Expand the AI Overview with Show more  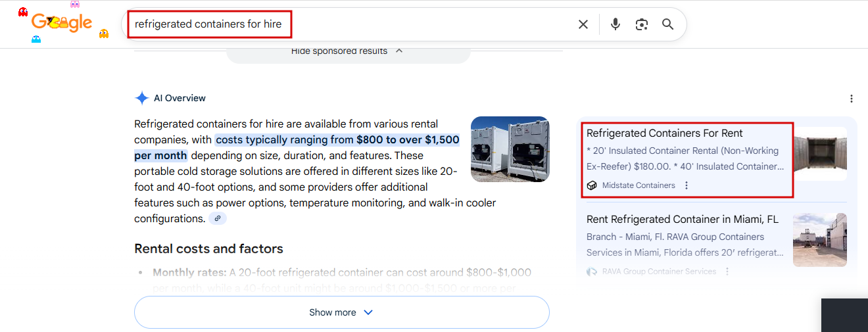[x=341, y=312]
